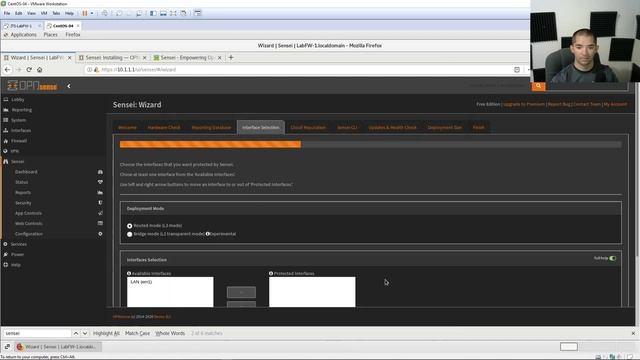The width and height of the screenshot is (640, 360).
Task: Click the Security shield icon in Sensei submenu
Action: click(100, 203)
